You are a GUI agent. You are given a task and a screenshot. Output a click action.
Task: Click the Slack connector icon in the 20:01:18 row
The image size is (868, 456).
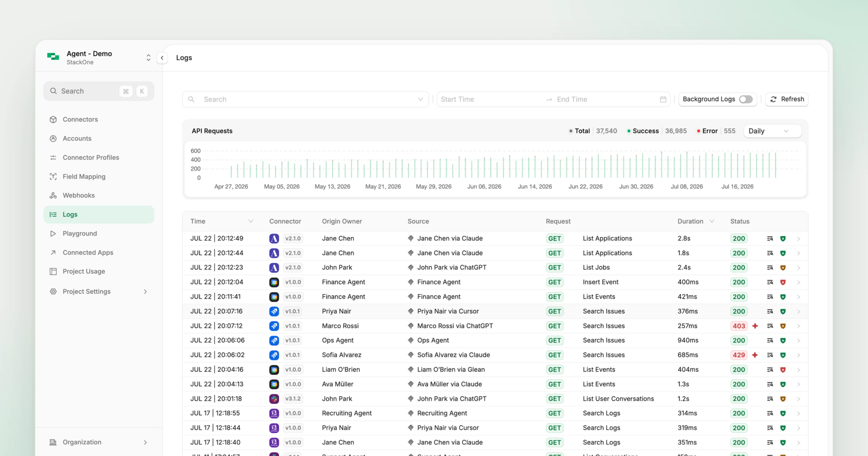point(274,399)
